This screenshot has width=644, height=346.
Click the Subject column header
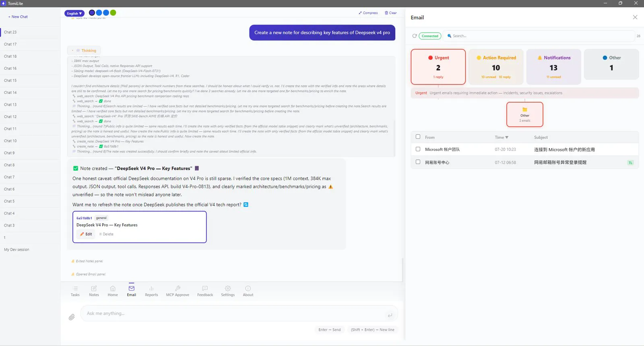[541, 137]
